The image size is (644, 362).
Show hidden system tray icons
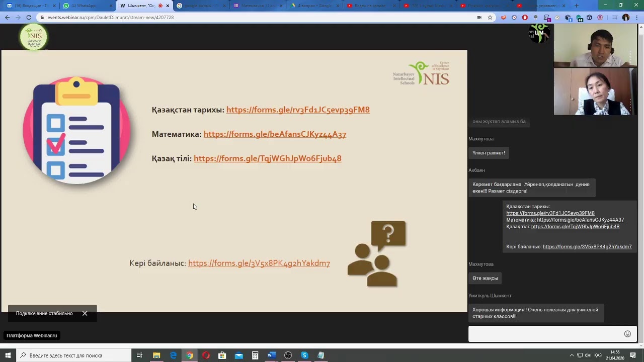coord(572,355)
